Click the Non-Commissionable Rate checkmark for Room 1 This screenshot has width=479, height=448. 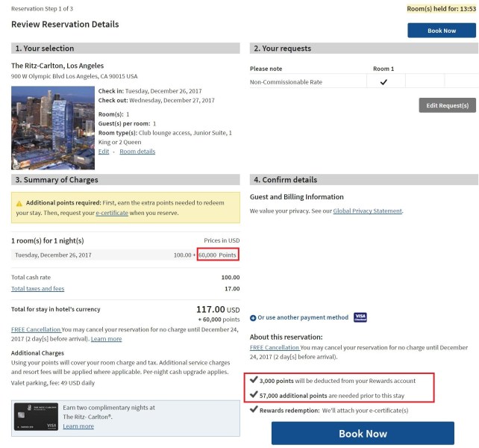[x=383, y=82]
